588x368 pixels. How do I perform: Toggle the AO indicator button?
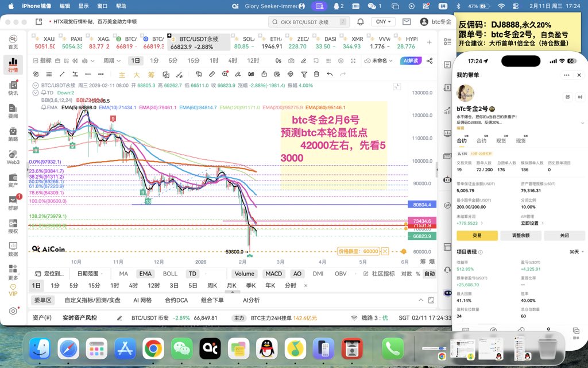[297, 274]
